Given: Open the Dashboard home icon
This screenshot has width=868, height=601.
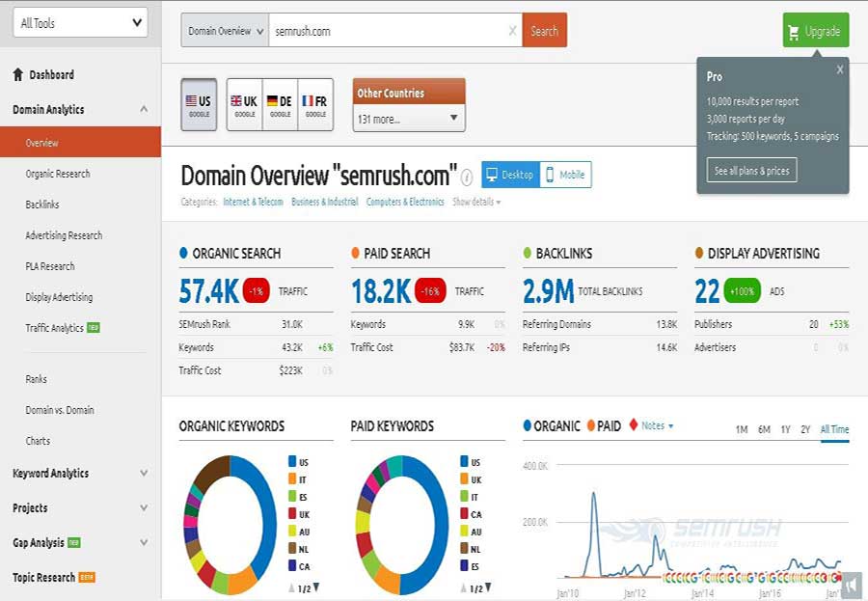Looking at the screenshot, I should (17, 75).
